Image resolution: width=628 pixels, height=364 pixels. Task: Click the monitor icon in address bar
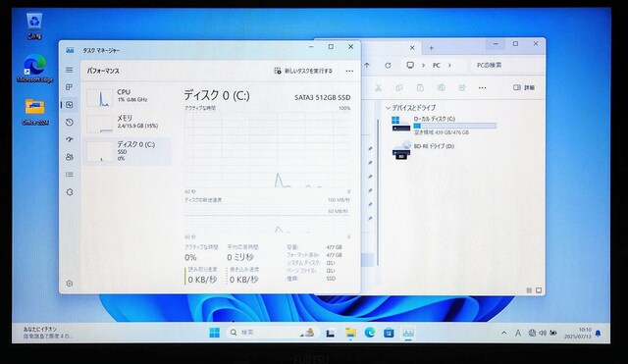[x=410, y=65]
